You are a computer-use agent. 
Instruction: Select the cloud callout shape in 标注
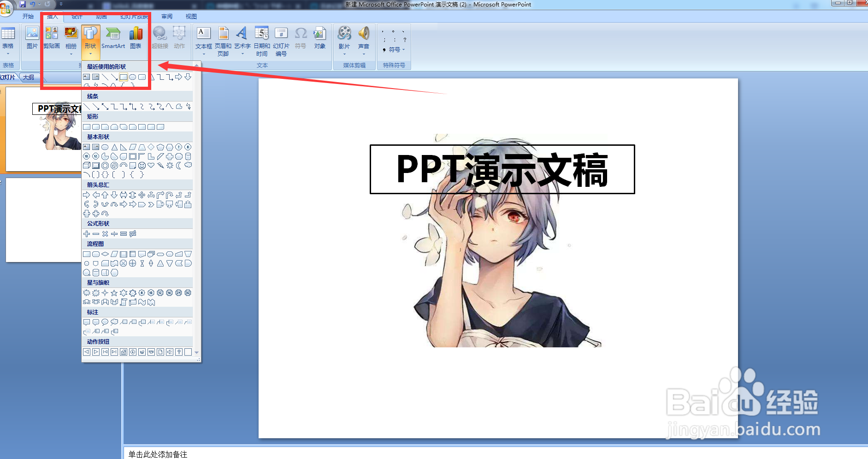114,322
